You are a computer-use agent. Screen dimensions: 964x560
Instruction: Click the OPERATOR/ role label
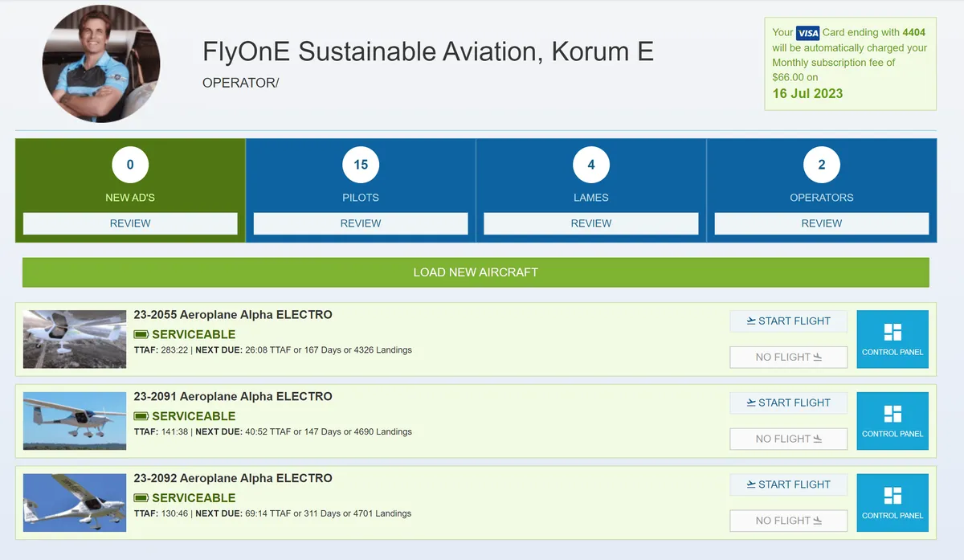click(241, 83)
